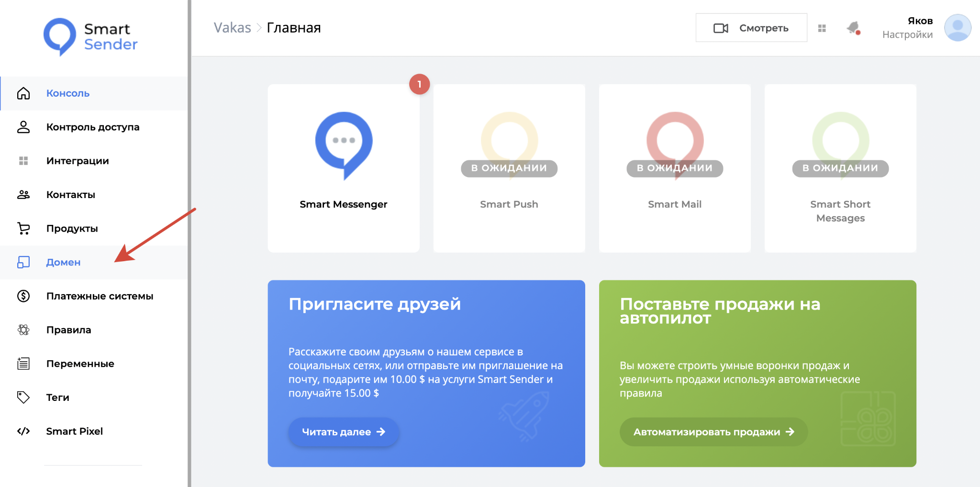Click the Smart Sender logo
The width and height of the screenshot is (980, 487).
[91, 37]
